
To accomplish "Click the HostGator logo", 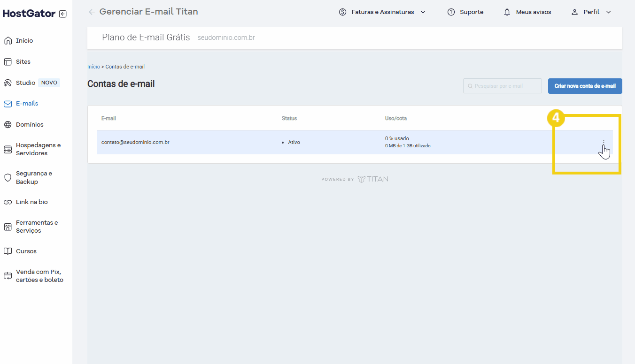I will point(29,14).
